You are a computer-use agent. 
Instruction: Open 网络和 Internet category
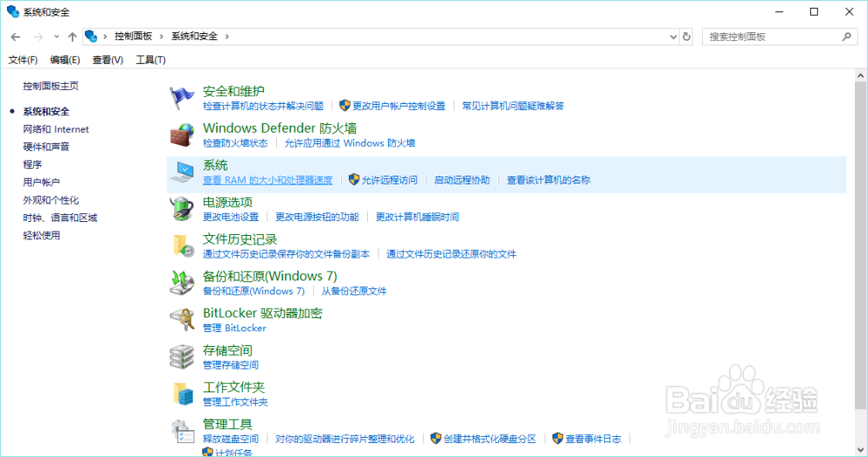tap(56, 129)
